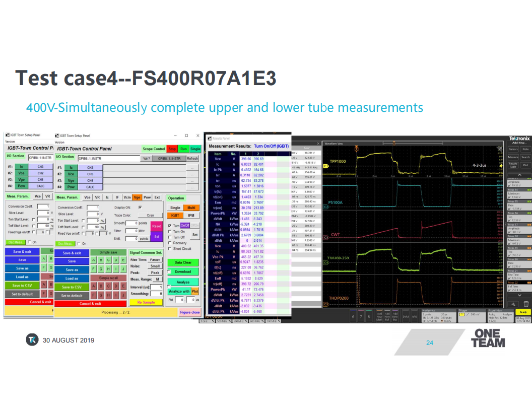Click simple recall slot C (red)
Viewport: 532px width, 411px height.
point(108,286)
